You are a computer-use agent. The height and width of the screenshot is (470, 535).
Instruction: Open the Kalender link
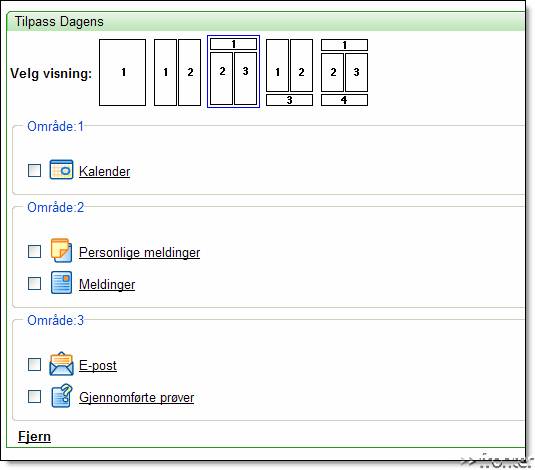[104, 171]
